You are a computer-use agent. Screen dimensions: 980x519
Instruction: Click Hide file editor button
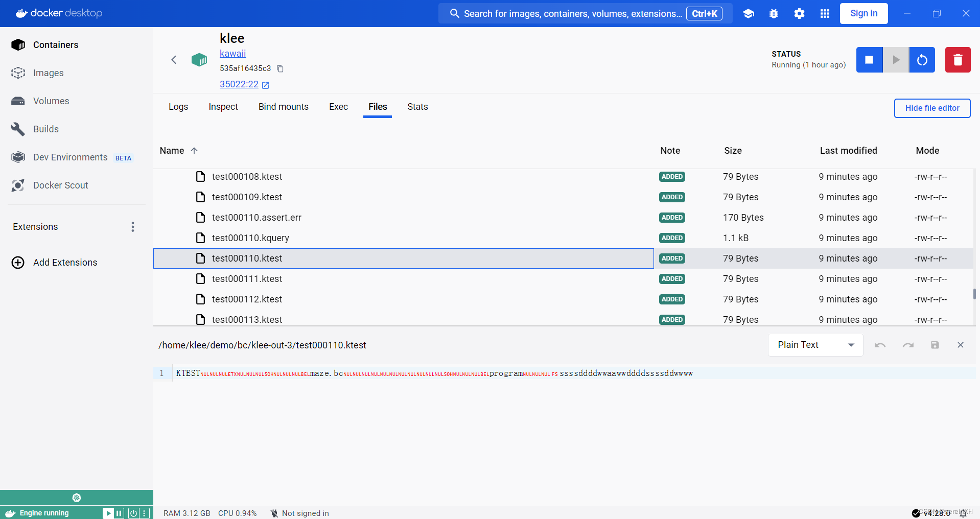click(x=932, y=108)
